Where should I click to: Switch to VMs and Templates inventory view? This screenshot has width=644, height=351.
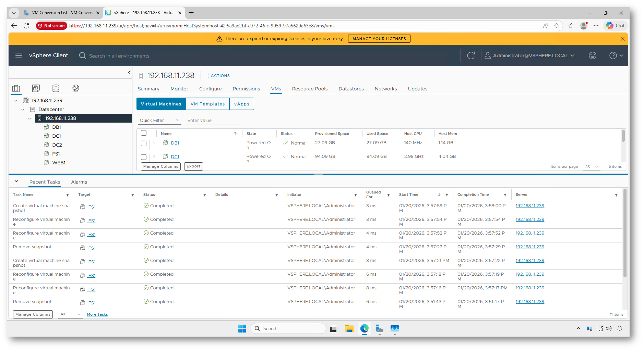36,88
